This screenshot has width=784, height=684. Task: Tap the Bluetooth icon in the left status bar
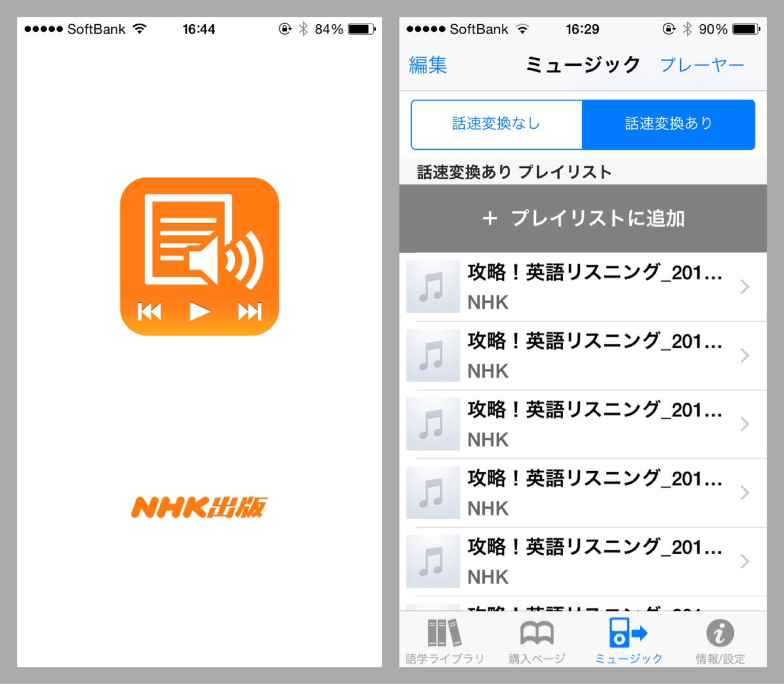(303, 29)
